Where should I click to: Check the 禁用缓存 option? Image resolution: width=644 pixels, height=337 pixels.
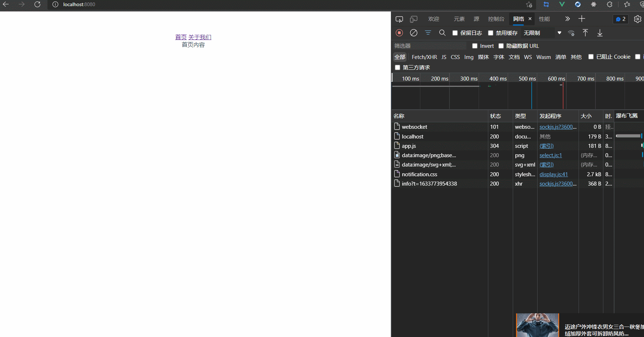490,33
